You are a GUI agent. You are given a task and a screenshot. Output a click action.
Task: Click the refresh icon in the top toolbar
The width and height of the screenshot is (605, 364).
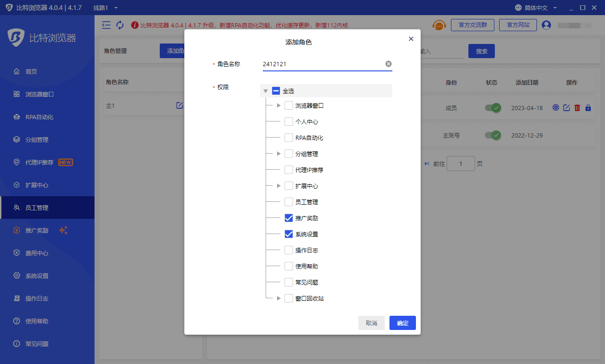click(120, 25)
